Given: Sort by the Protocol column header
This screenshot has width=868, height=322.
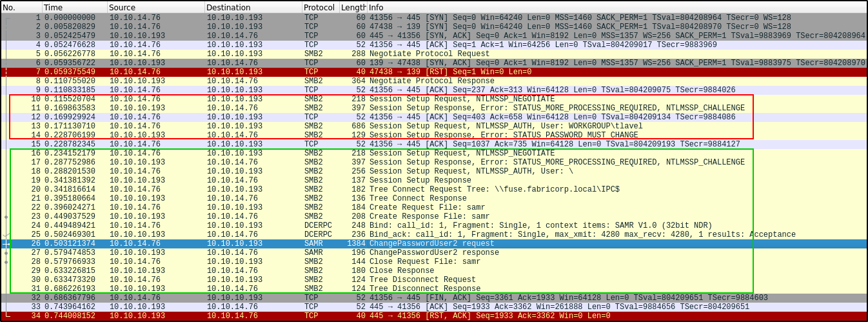Looking at the screenshot, I should [x=319, y=6].
